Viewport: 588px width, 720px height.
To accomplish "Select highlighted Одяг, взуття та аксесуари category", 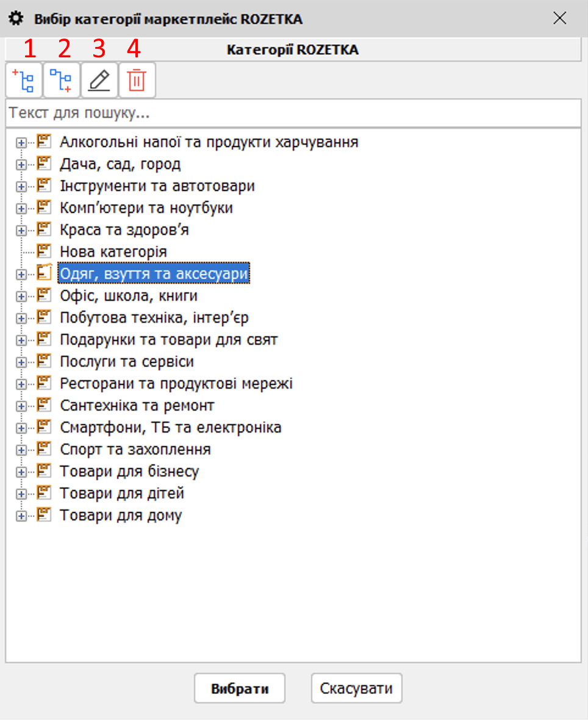I will tap(154, 274).
